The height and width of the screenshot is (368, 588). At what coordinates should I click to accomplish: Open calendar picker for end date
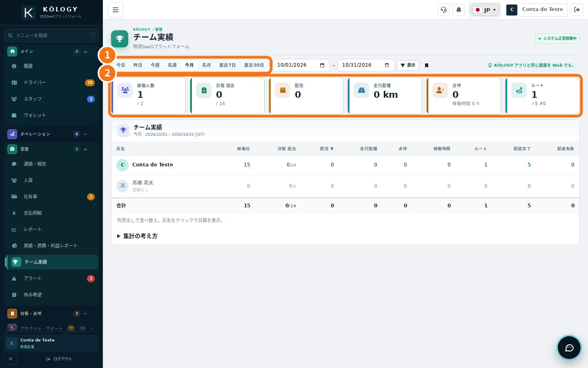click(387, 65)
